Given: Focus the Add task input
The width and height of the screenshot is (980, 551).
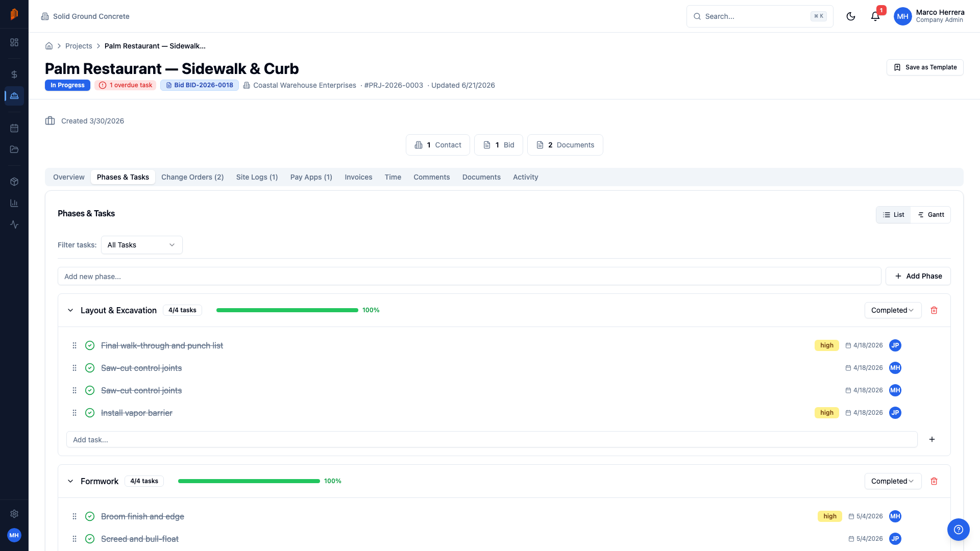Looking at the screenshot, I should tap(492, 439).
